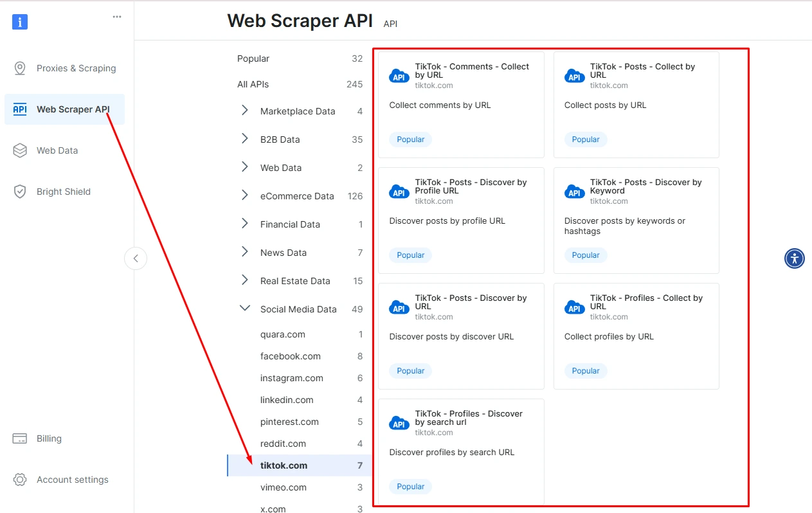Viewport: 812px width, 513px height.
Task: Click Popular tag on Profiles Collect by URL card
Action: [586, 371]
